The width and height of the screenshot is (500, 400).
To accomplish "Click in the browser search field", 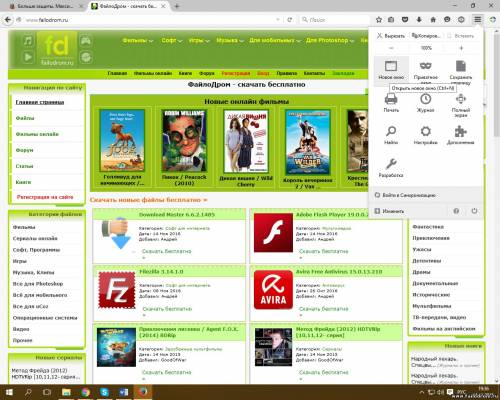I will point(335,20).
